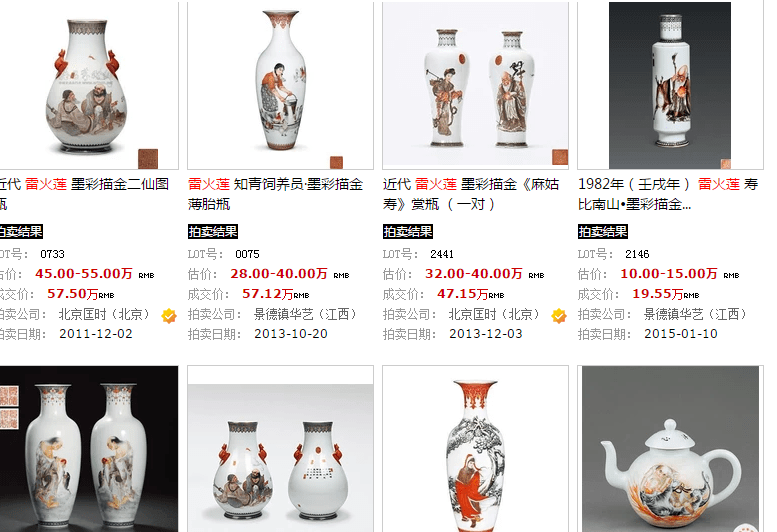Viewport: 777px width, 532px height.
Task: Open the 雷火莲 知青饲养员·墨彩描金薄胎瓶 title link
Action: pos(276,194)
